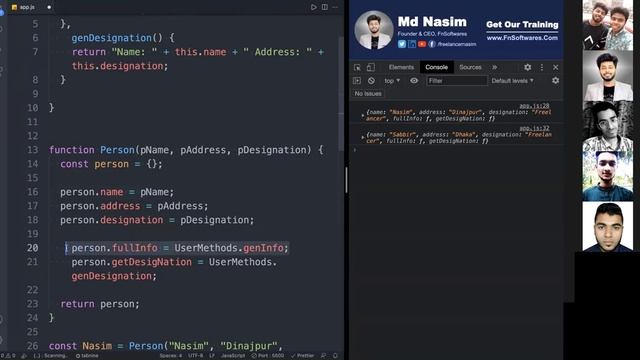Open notifications bell in the status bar

[x=335, y=356]
